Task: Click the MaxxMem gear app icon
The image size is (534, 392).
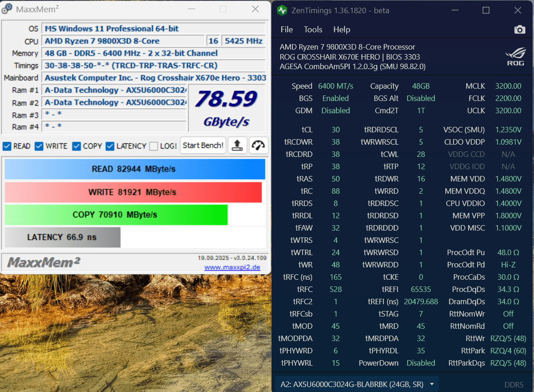Action: tap(7, 9)
